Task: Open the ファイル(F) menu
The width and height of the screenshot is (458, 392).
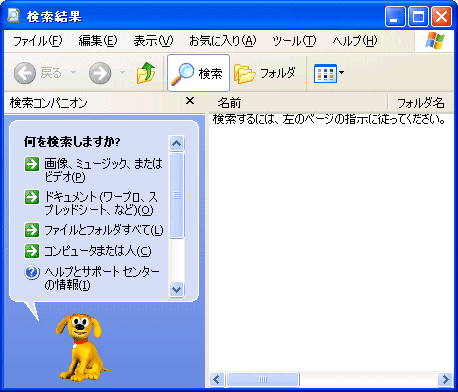Action: 38,41
